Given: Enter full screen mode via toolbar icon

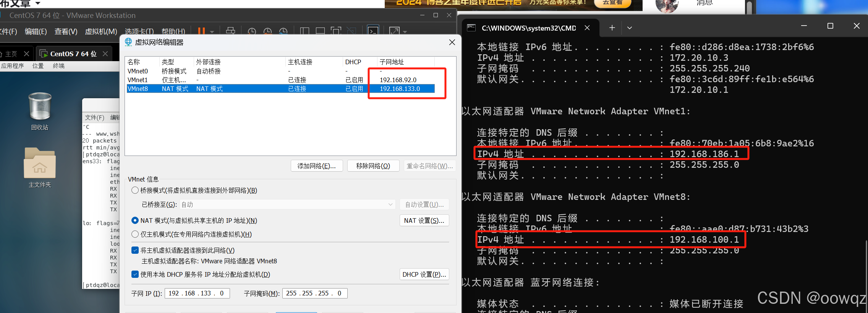Looking at the screenshot, I should (336, 31).
